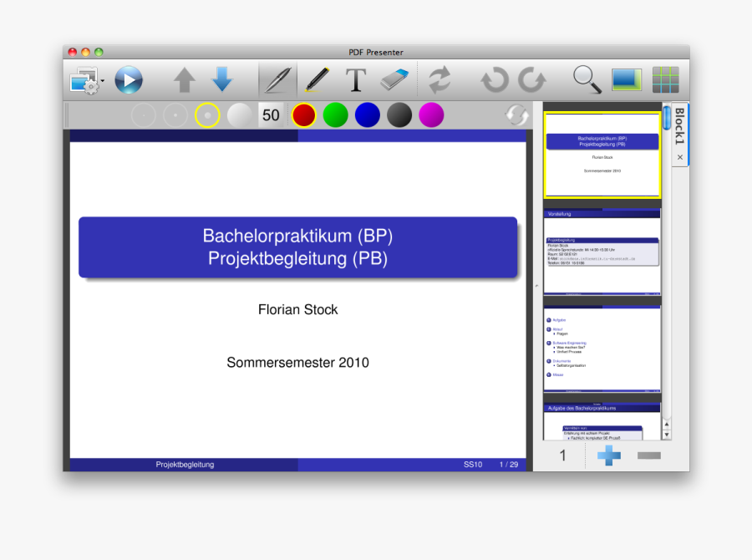752x560 pixels.
Task: Select the Highlighter tool
Action: [x=316, y=79]
